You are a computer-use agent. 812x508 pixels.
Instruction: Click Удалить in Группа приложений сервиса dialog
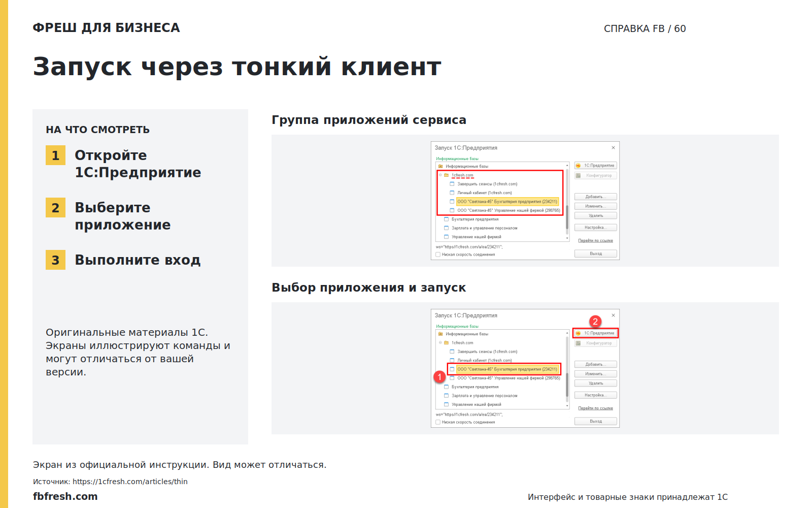[596, 215]
